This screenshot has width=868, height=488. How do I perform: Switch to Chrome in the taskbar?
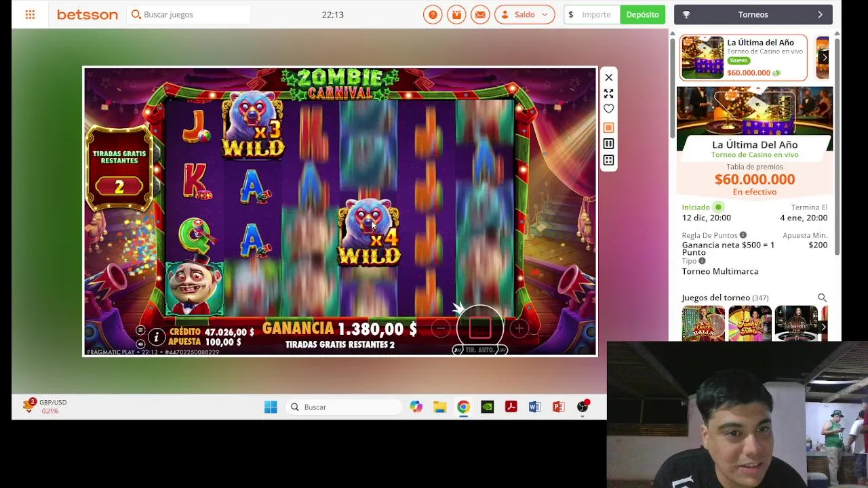pyautogui.click(x=463, y=407)
